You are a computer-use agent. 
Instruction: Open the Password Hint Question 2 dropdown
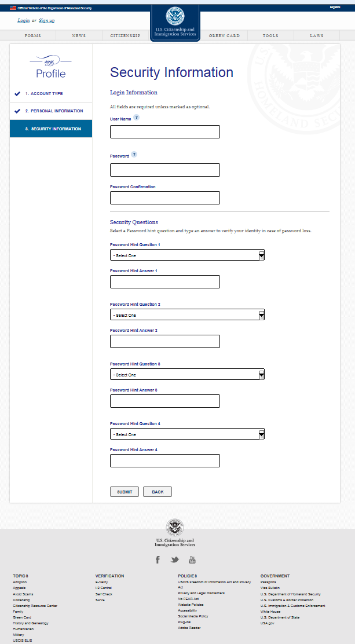coord(187,315)
